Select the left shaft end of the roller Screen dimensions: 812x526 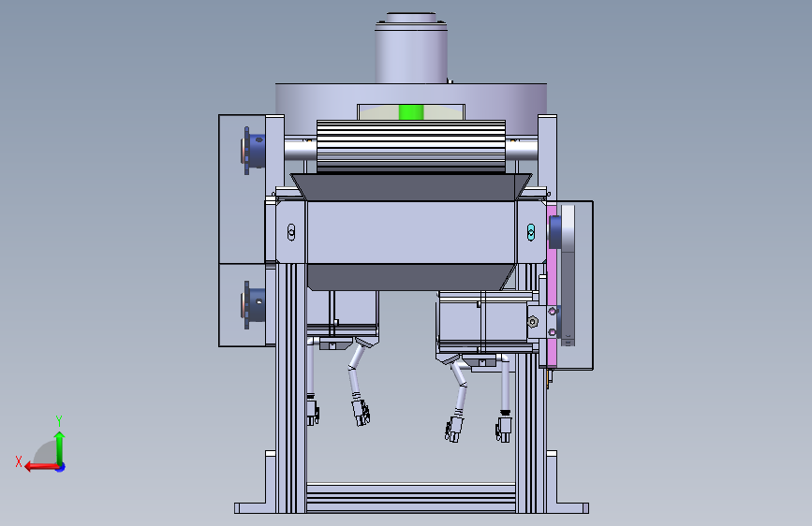coord(301,150)
